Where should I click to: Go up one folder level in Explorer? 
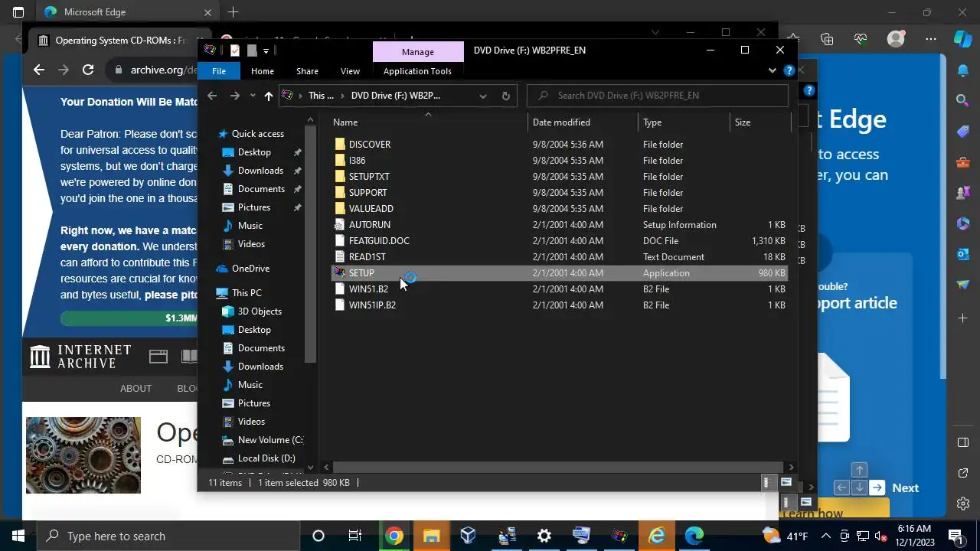(268, 96)
